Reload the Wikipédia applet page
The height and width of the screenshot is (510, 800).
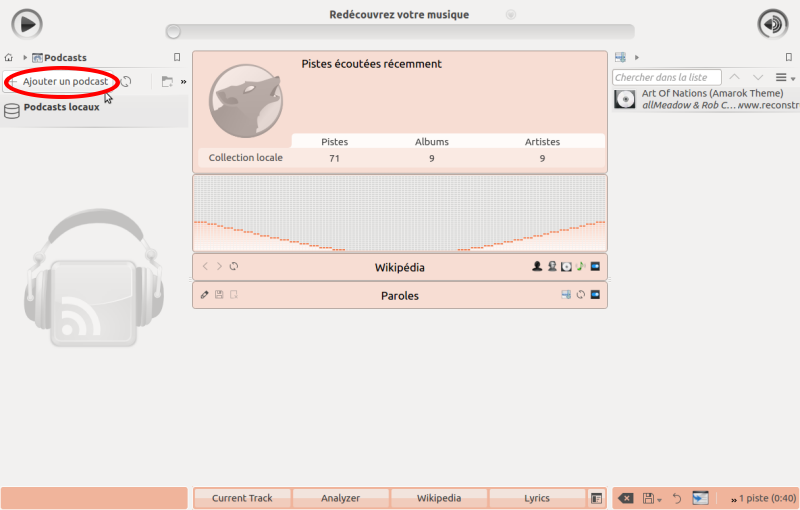pos(234,266)
